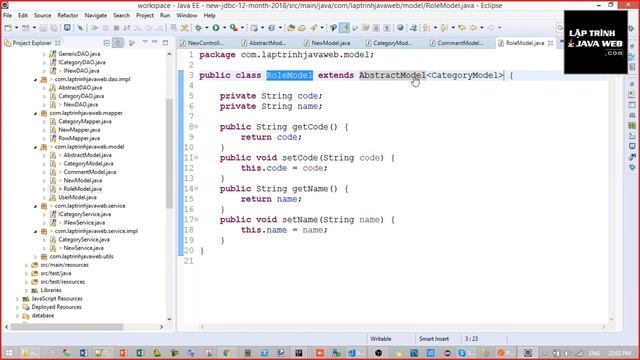Click the Run green play button
Image resolution: width=640 pixels, height=360 pixels.
pyautogui.click(x=216, y=28)
